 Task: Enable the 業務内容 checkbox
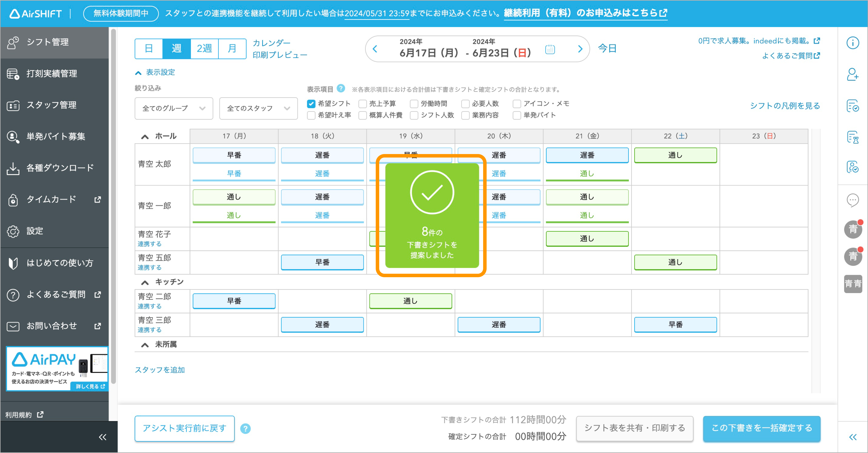465,115
